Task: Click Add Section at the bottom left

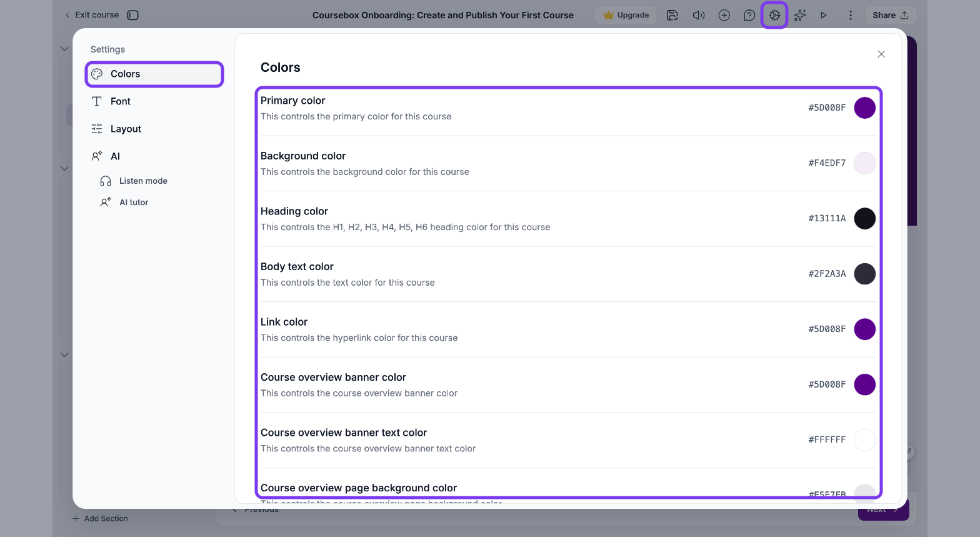Action: (100, 518)
